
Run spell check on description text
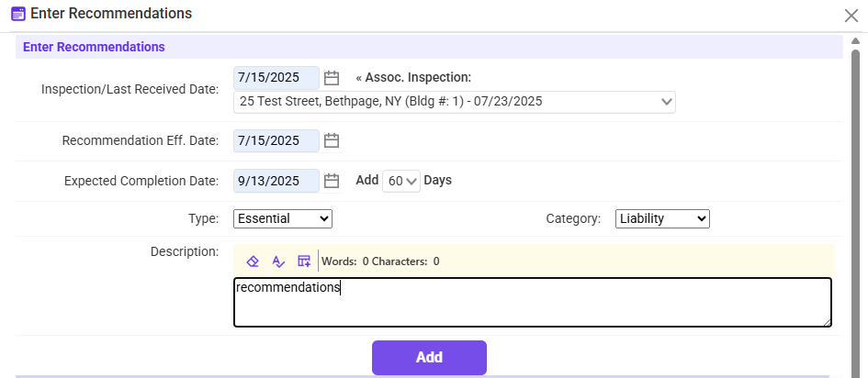278,261
